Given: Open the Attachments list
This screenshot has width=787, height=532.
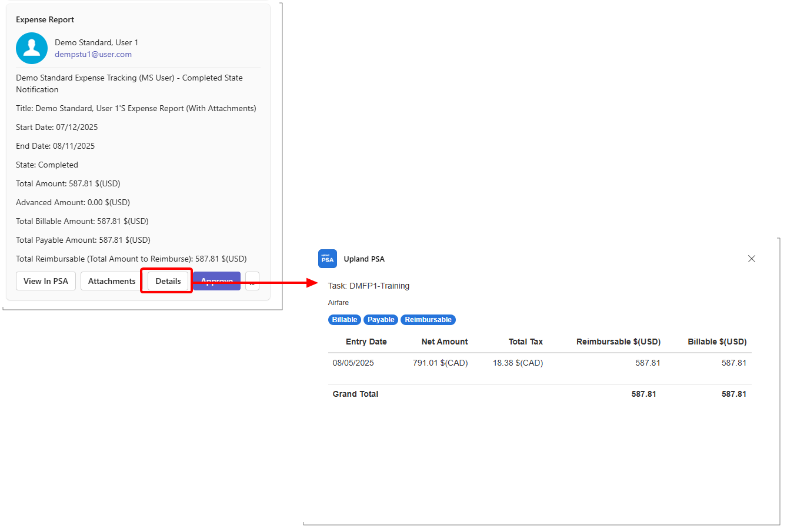Looking at the screenshot, I should [x=110, y=281].
